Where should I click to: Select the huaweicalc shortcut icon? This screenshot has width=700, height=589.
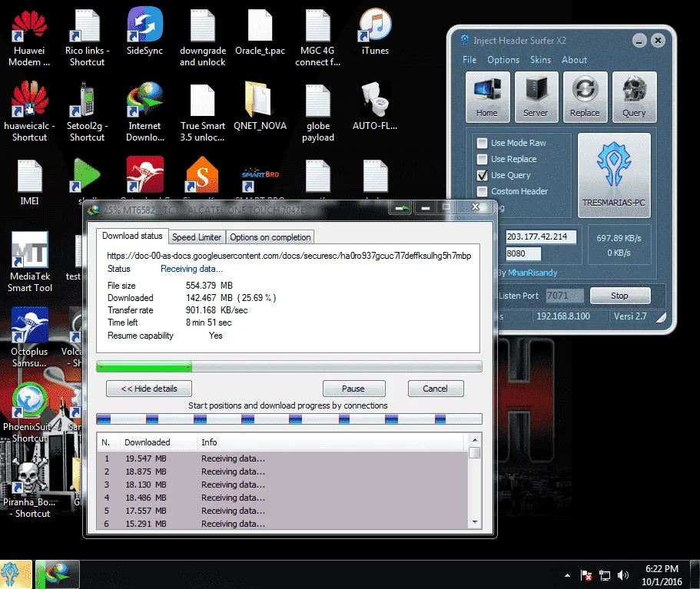coord(29,112)
